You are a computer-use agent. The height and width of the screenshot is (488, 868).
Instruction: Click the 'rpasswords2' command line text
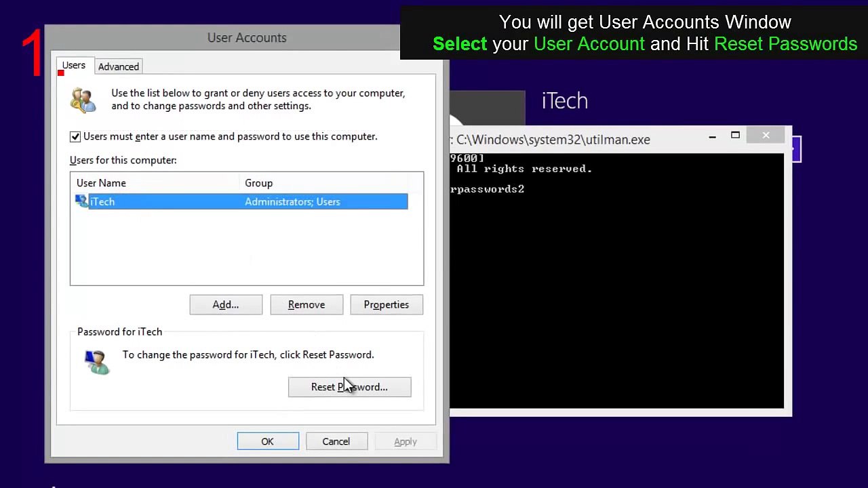pos(487,189)
